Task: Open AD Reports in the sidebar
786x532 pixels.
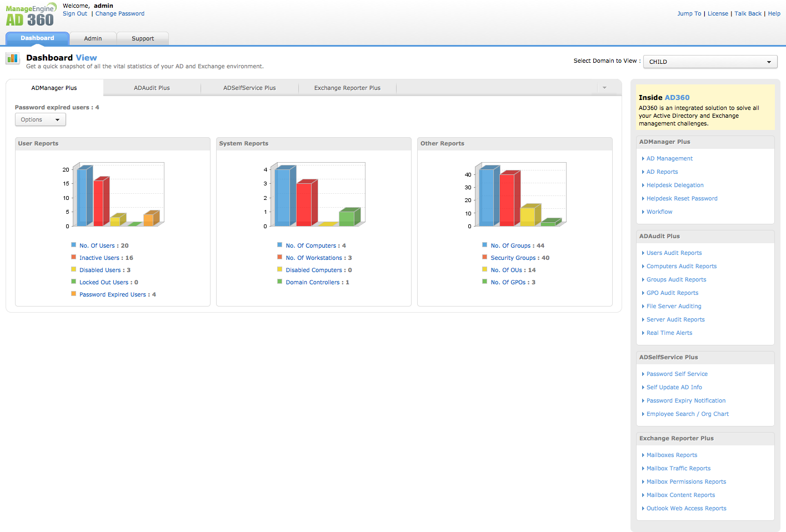Action: click(x=662, y=172)
